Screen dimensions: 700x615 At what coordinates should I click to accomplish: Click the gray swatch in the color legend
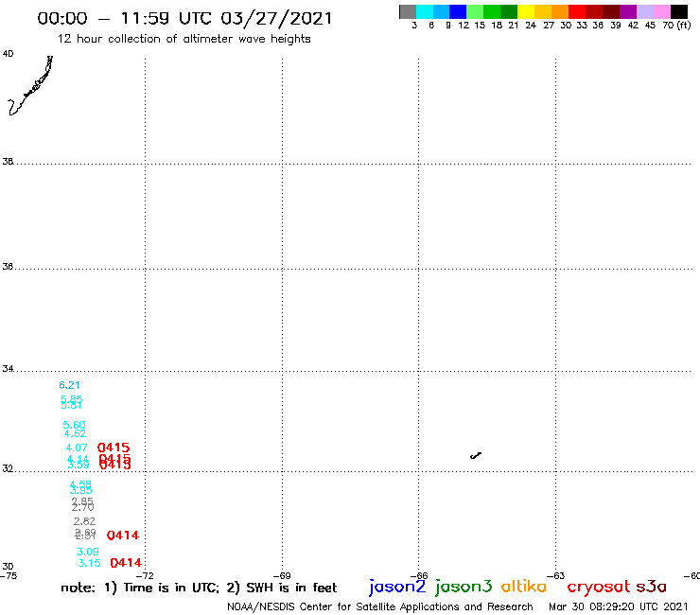point(408,11)
